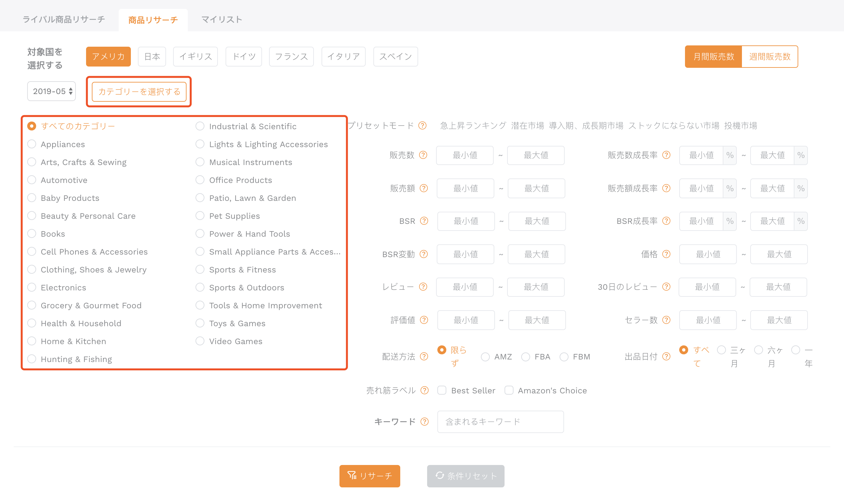Click the 含まれるキーワード keyword field
The width and height of the screenshot is (844, 504).
[x=500, y=422]
